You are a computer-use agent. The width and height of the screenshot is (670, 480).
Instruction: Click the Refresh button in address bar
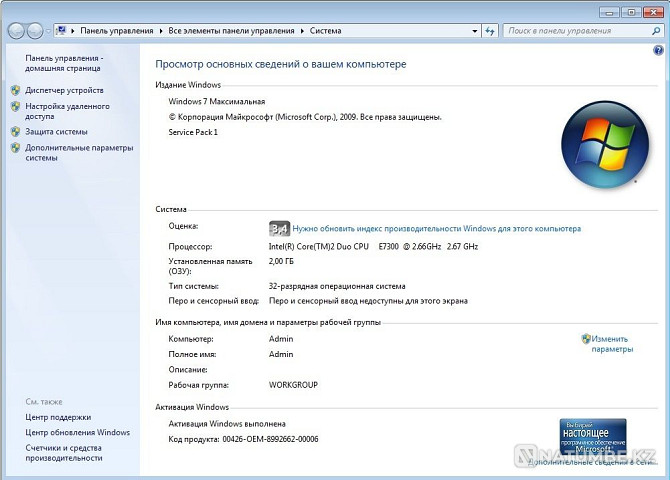(x=490, y=31)
